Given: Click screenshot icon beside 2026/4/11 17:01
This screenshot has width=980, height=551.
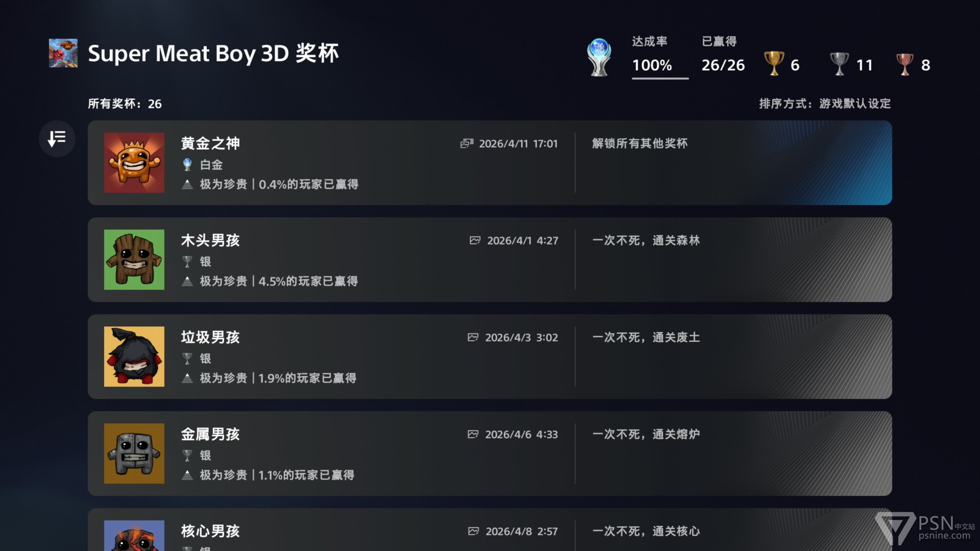Looking at the screenshot, I should tap(467, 143).
